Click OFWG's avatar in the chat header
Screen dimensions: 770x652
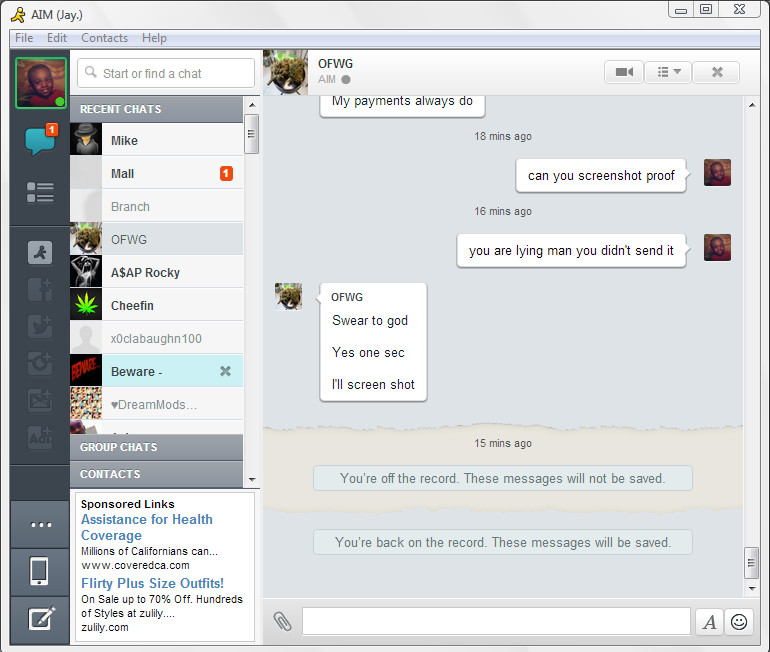tap(286, 72)
